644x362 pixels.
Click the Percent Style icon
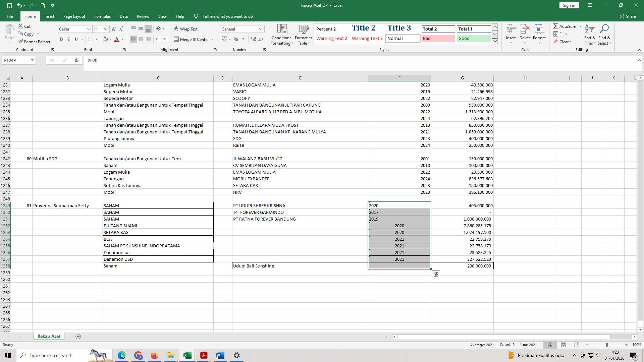pyautogui.click(x=236, y=39)
